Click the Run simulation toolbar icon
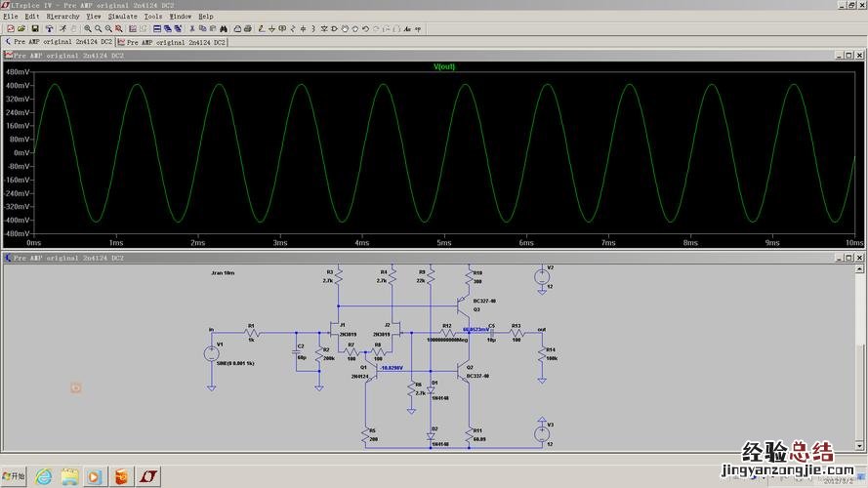 click(63, 28)
